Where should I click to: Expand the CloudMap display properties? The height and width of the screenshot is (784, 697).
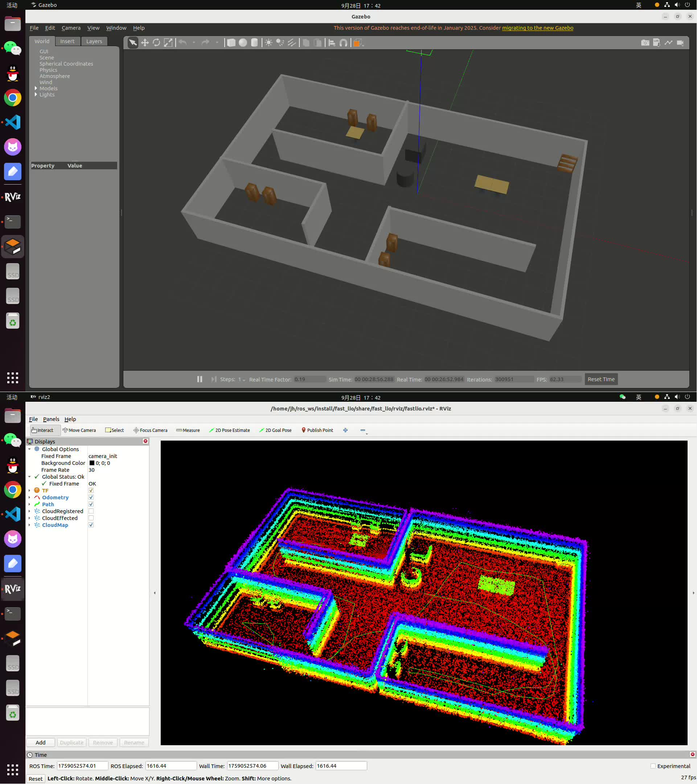(29, 525)
